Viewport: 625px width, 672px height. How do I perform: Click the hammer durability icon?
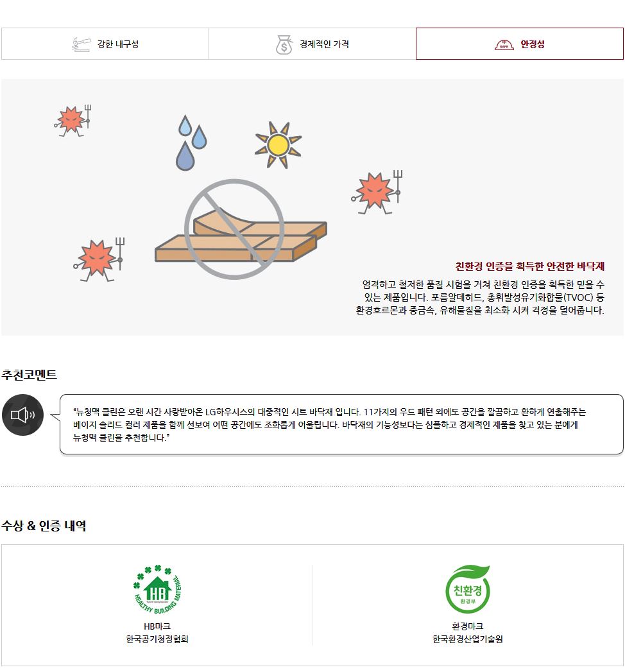[x=81, y=44]
